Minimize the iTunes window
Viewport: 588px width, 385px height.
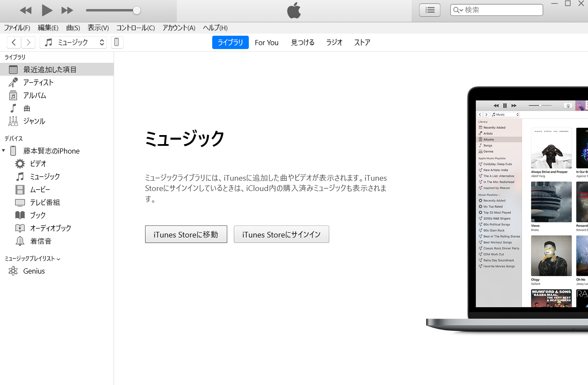coord(555,3)
